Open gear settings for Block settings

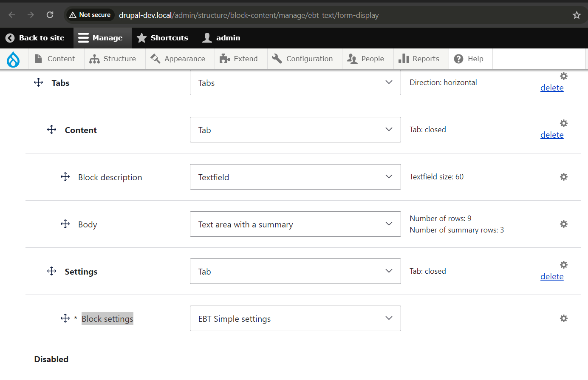point(564,318)
